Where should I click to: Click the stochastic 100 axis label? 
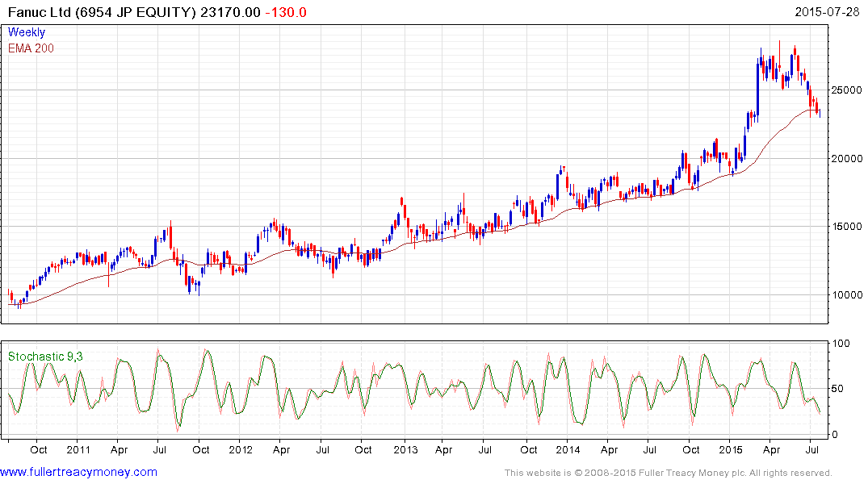(x=841, y=344)
